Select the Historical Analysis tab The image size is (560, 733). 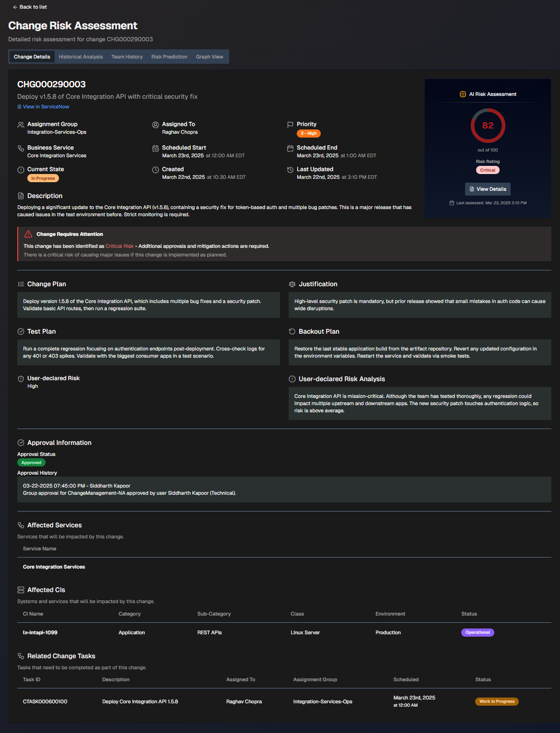pyautogui.click(x=81, y=57)
